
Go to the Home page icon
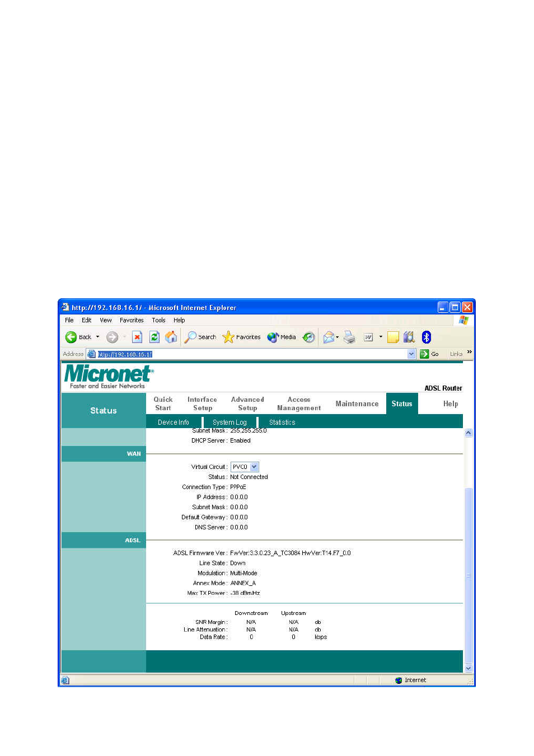171,337
